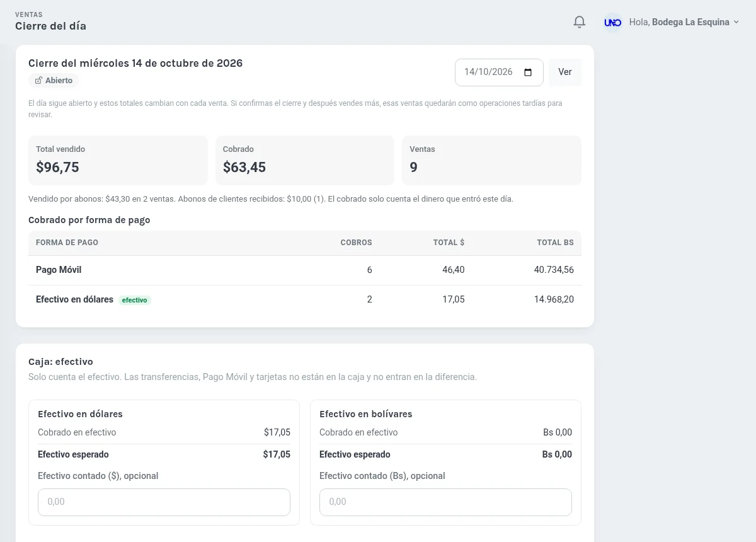This screenshot has height=542, width=756.
Task: Click Pago Móvil total 46,40
Action: 454,270
